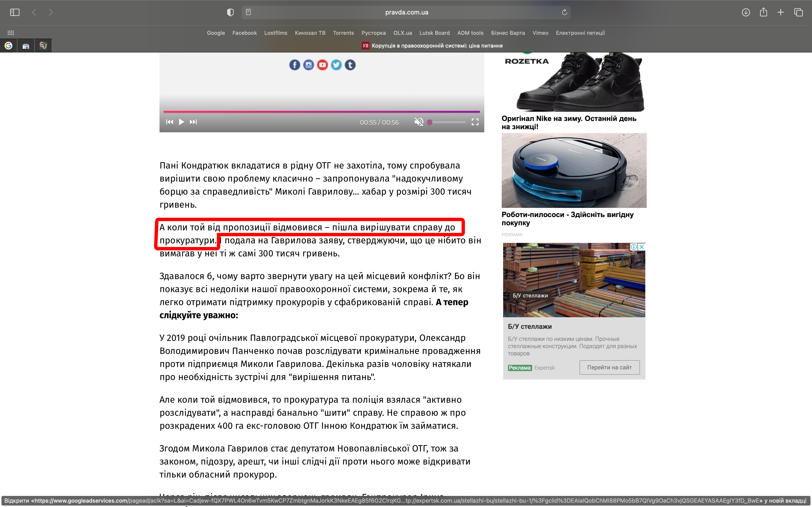Open the Google pinned tab
Image resolution: width=812 pixels, height=507 pixels.
(x=9, y=46)
